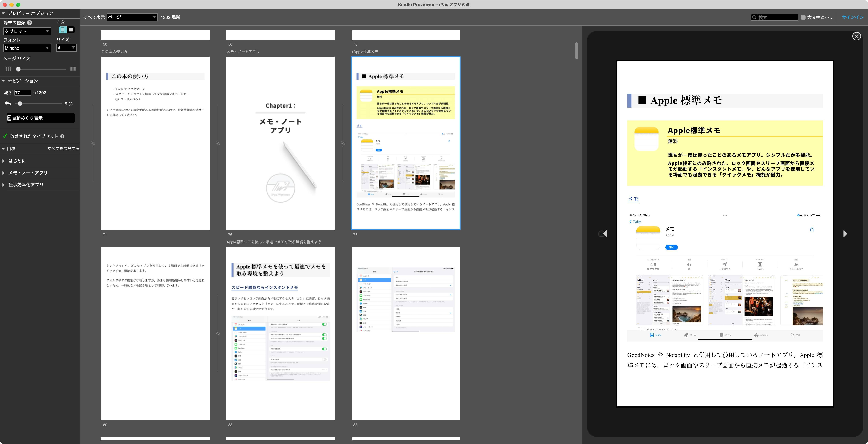Screen dimensions: 868x444
Task: Click the green typeset checkmark
Action: pyautogui.click(x=5, y=136)
